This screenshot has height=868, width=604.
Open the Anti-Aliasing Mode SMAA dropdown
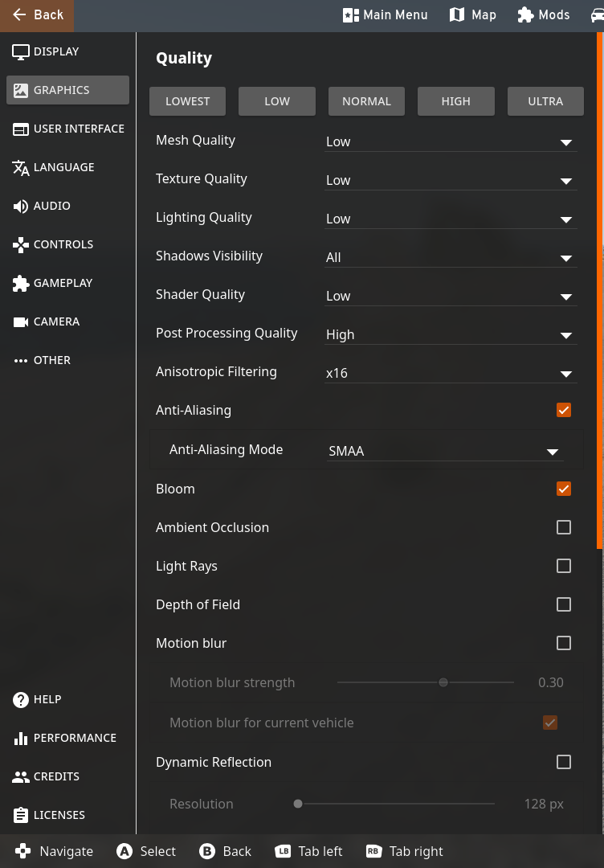[x=445, y=451]
